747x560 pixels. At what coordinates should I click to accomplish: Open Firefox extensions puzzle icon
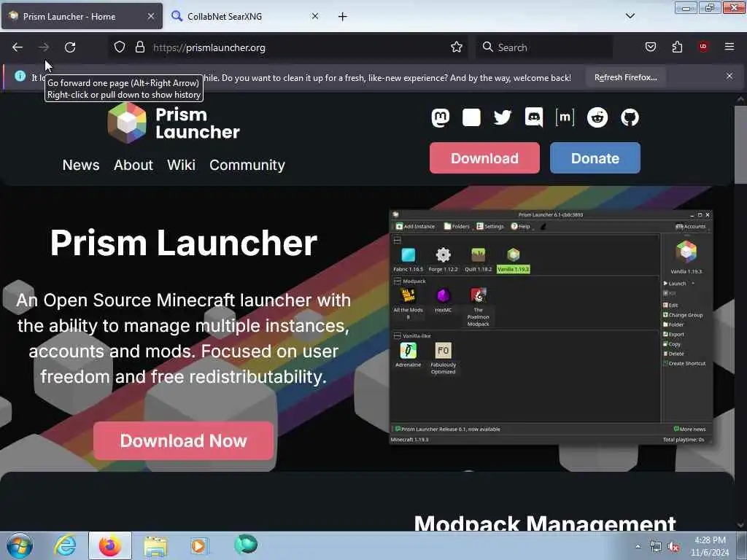pos(677,47)
